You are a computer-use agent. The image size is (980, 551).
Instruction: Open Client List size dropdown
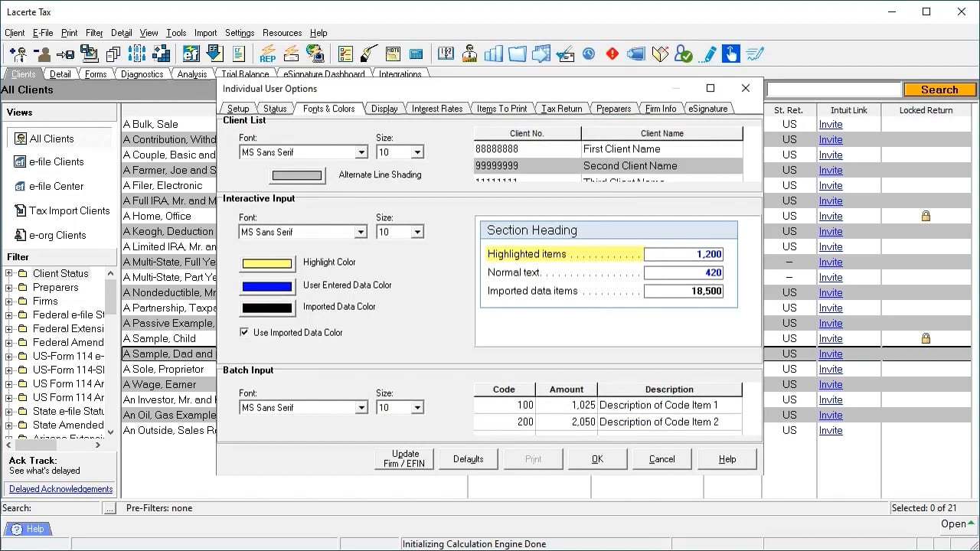[x=417, y=152]
